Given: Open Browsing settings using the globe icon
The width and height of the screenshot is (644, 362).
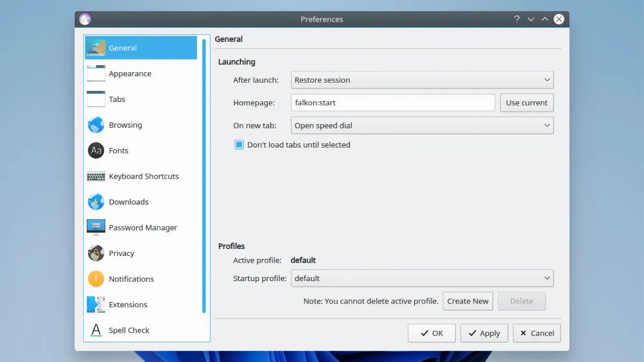Looking at the screenshot, I should point(96,125).
